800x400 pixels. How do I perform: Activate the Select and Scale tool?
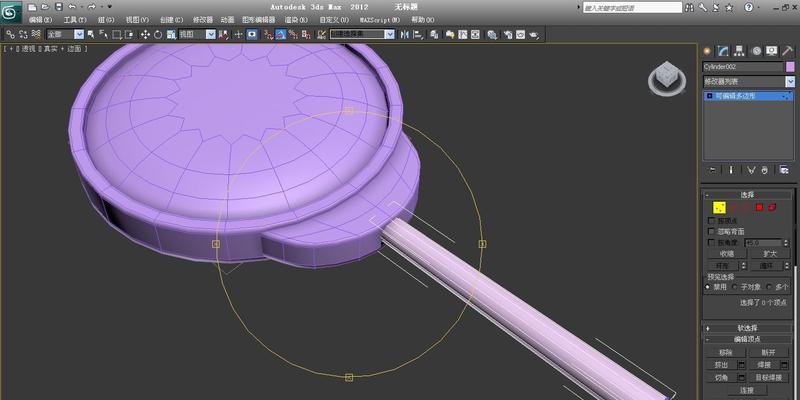tap(171, 34)
